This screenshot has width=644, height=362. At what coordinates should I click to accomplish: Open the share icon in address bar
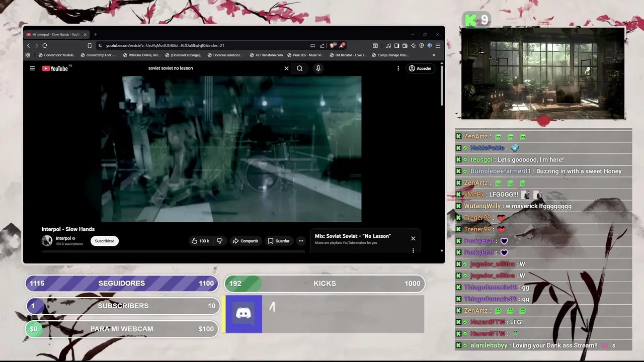point(322,45)
